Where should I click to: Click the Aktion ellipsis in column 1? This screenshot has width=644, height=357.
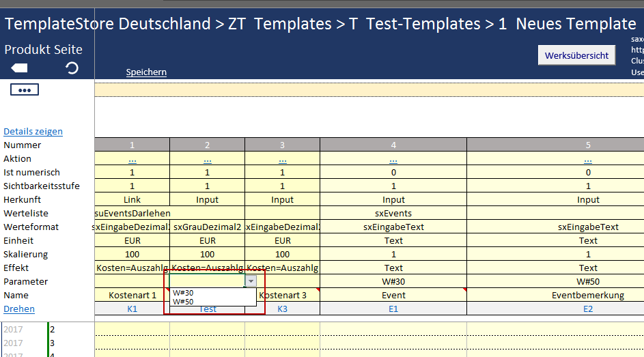point(132,159)
